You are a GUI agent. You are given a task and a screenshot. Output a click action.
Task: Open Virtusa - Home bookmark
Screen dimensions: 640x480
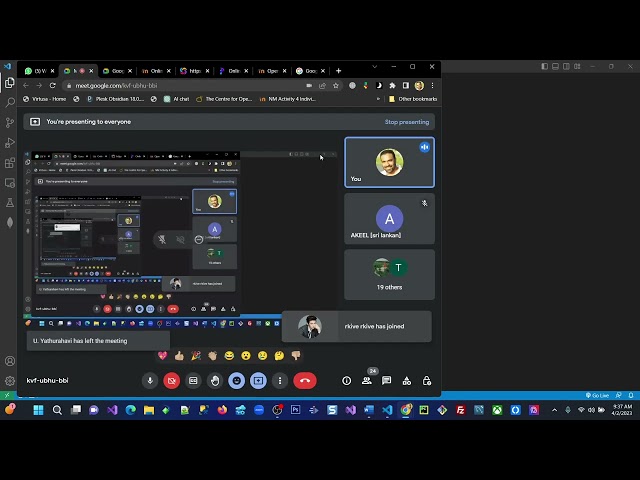click(44, 99)
